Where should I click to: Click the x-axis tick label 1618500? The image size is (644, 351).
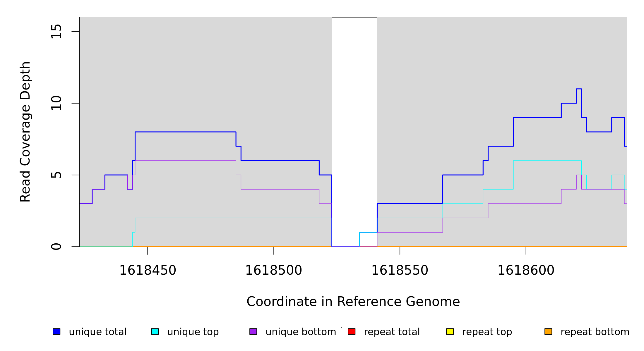[x=274, y=271]
